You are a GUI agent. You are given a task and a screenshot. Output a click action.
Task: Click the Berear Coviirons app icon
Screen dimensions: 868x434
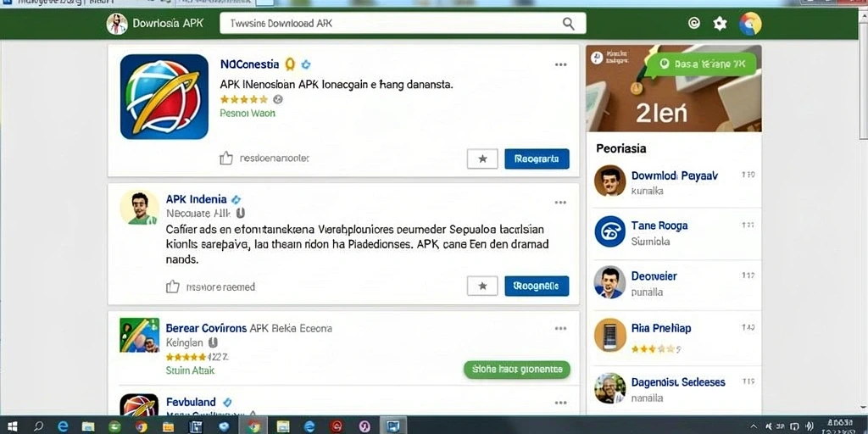(x=140, y=335)
